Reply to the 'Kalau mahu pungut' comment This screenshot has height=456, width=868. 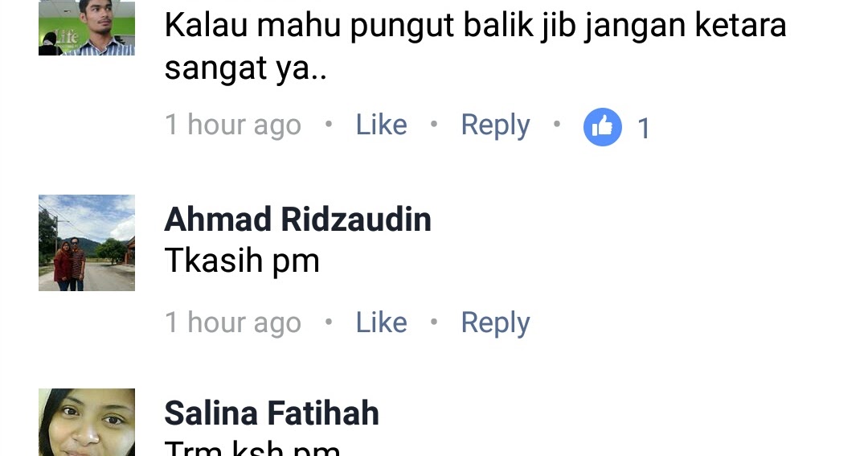[495, 125]
